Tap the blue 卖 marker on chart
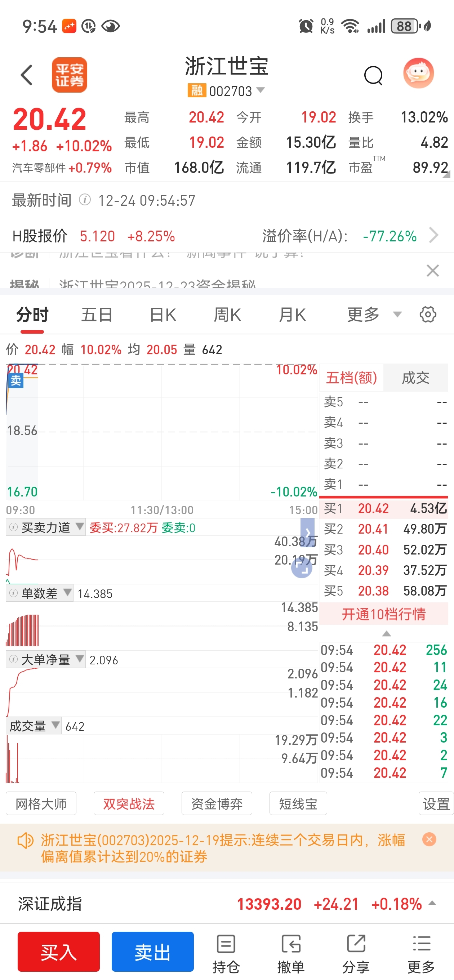 16,380
